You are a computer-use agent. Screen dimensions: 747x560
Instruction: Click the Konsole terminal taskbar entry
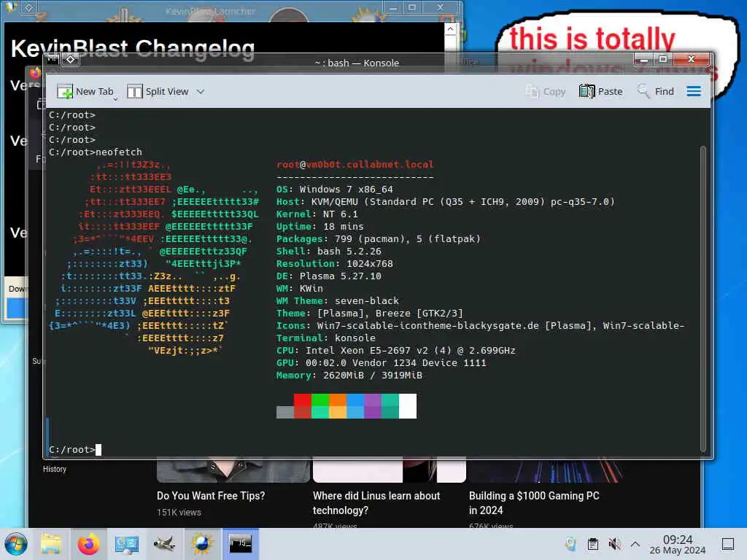pyautogui.click(x=240, y=544)
